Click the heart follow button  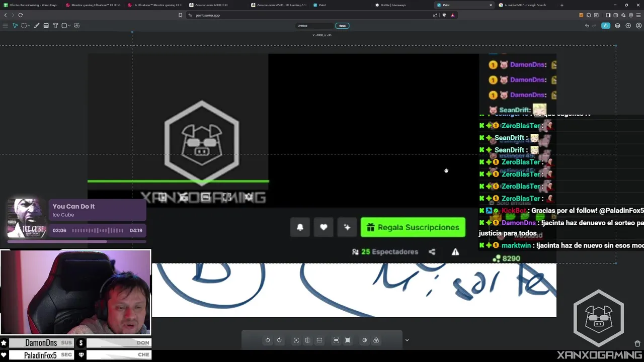[x=324, y=227]
